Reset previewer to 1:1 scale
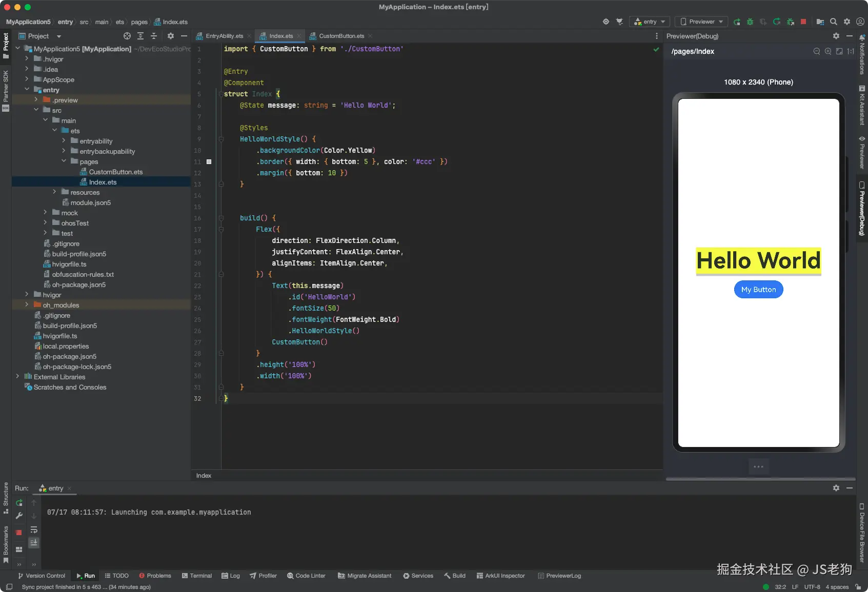This screenshot has height=592, width=868. pyautogui.click(x=851, y=51)
